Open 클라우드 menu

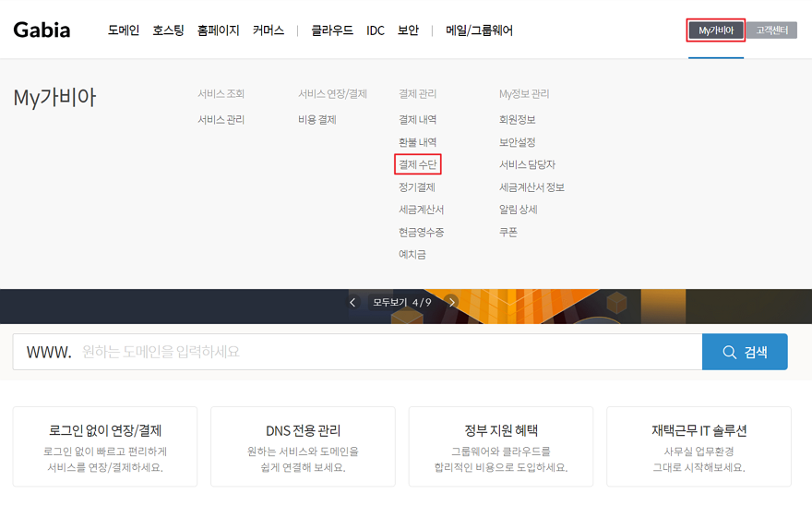(332, 30)
